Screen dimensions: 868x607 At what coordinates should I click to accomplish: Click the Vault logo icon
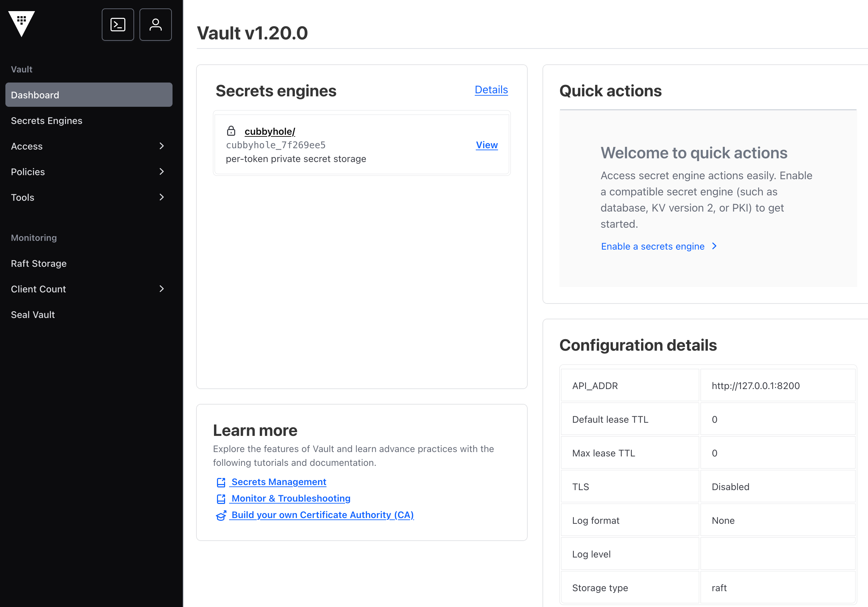click(x=22, y=24)
